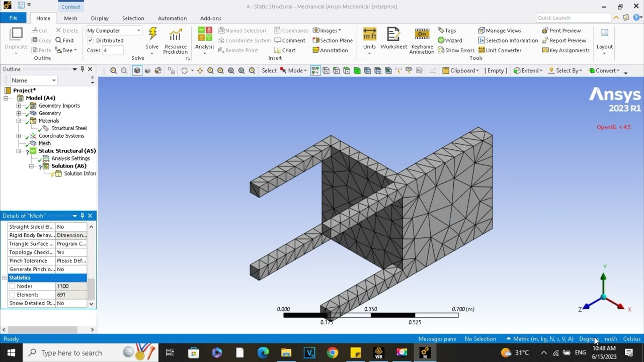
Task: Click the Chart insert icon
Action: point(285,50)
